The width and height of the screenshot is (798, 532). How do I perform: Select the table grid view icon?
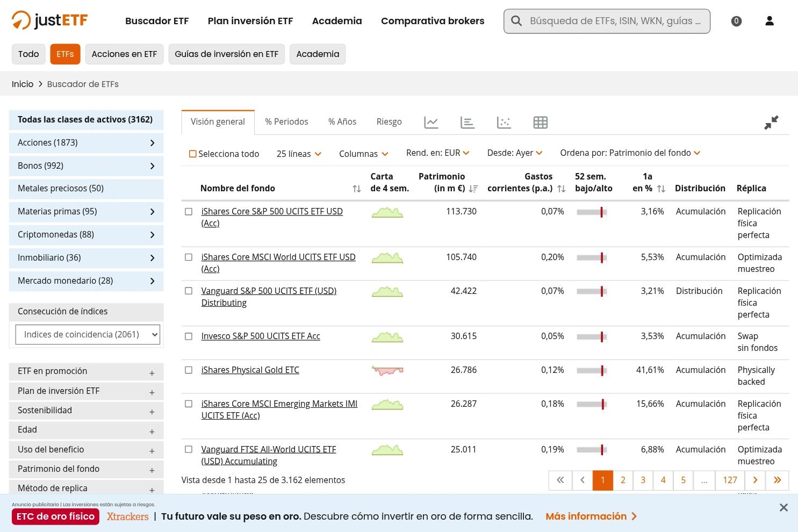(541, 123)
